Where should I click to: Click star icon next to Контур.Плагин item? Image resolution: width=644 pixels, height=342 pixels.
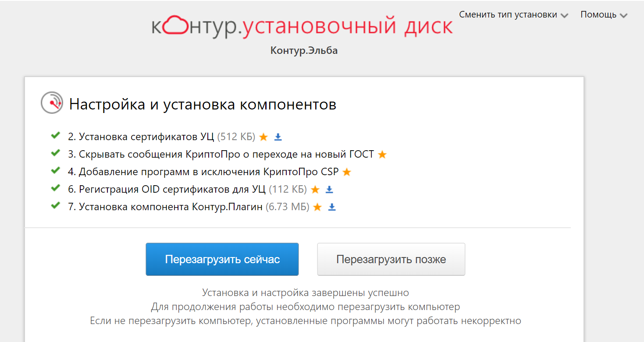[317, 207]
